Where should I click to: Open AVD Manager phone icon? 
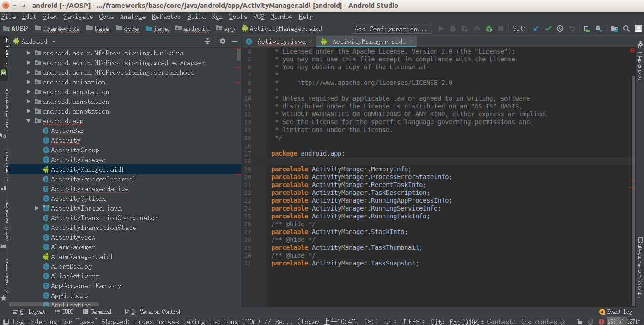(x=587, y=29)
